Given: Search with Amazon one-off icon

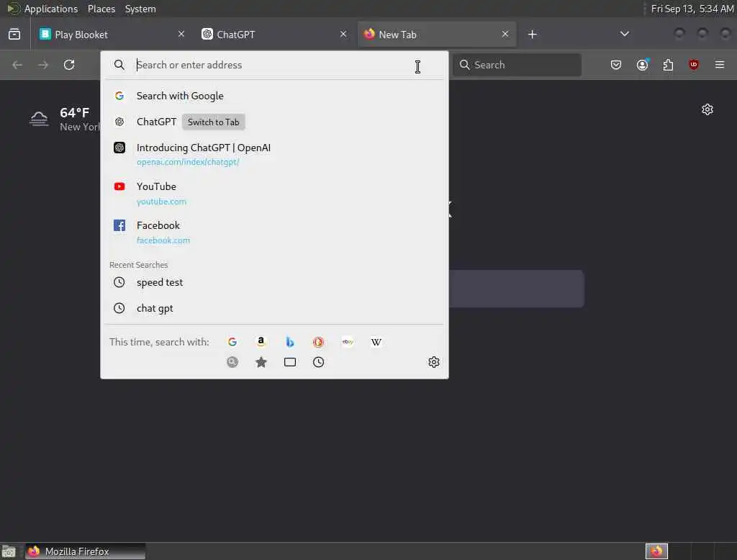Looking at the screenshot, I should click(261, 342).
